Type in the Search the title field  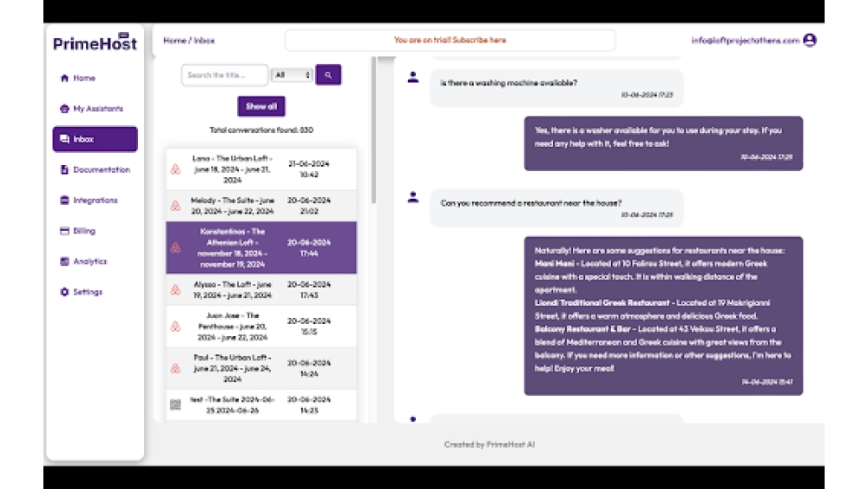pyautogui.click(x=225, y=76)
